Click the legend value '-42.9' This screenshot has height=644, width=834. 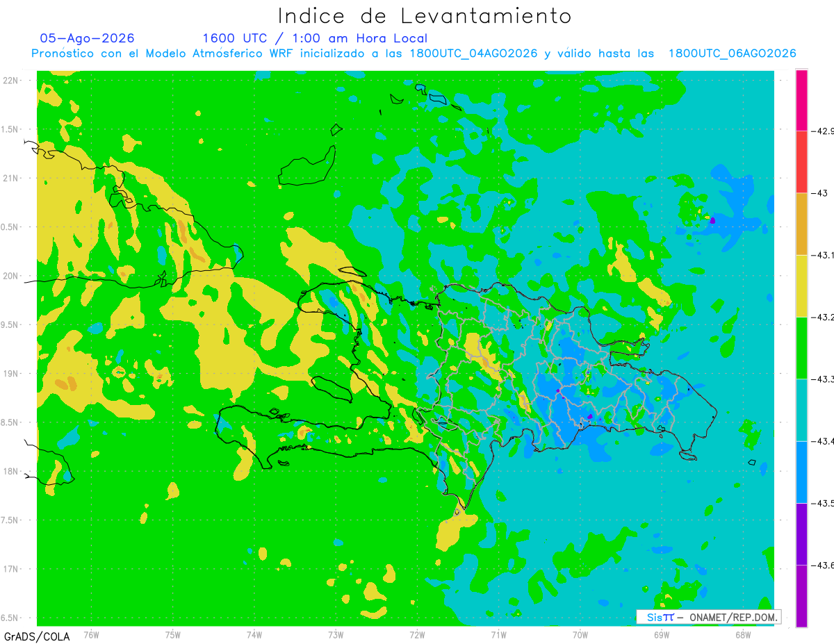click(x=824, y=131)
